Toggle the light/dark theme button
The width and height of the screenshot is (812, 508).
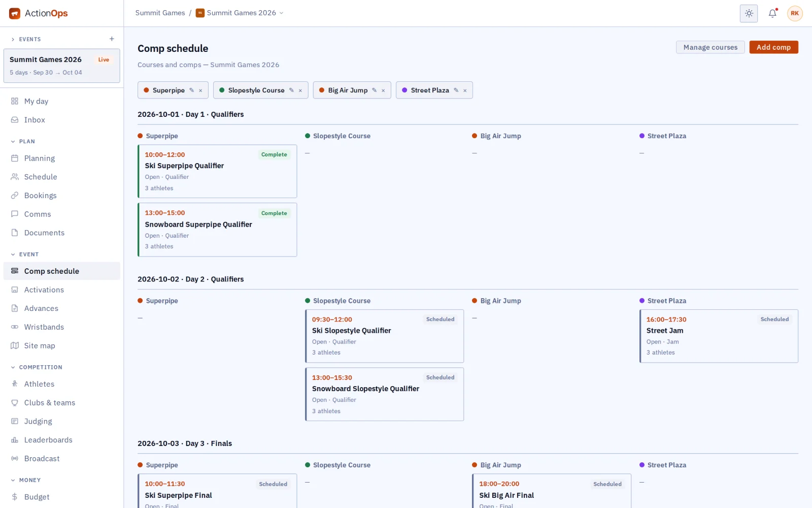[x=749, y=14]
